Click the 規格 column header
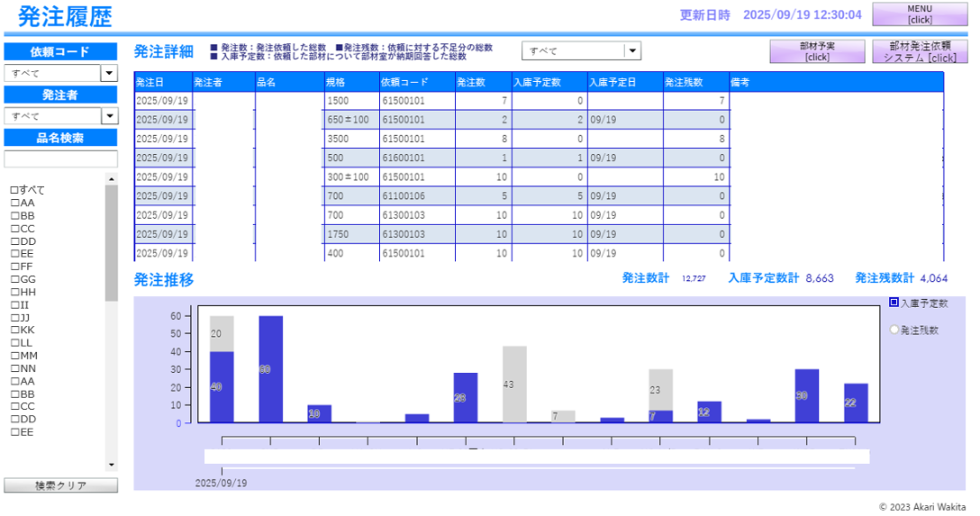The width and height of the screenshot is (980, 516). [352, 82]
